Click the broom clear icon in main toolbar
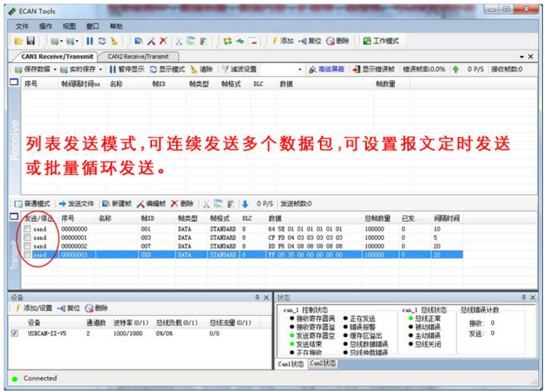Image resolution: width=545 pixels, height=392 pixels. click(114, 41)
